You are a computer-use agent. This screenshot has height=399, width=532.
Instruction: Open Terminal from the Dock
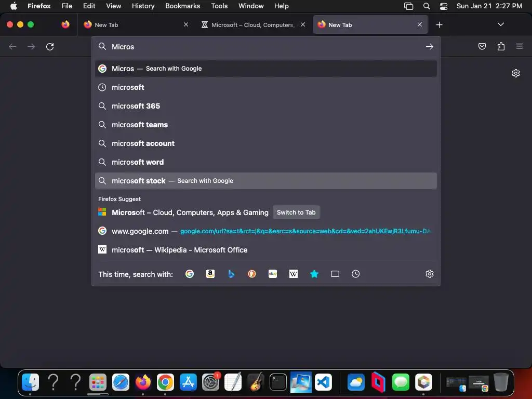pyautogui.click(x=278, y=382)
